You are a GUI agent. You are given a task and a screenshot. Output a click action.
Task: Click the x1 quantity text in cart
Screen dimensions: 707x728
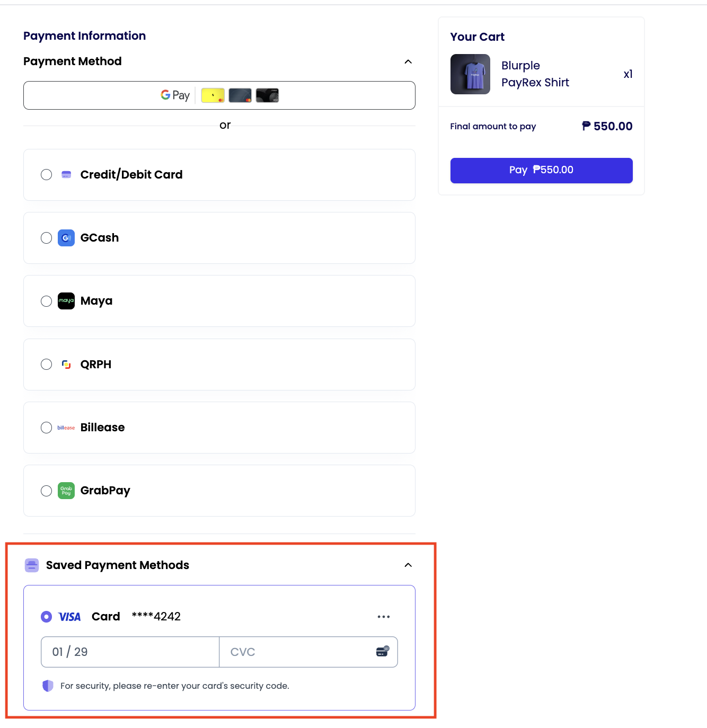point(628,74)
